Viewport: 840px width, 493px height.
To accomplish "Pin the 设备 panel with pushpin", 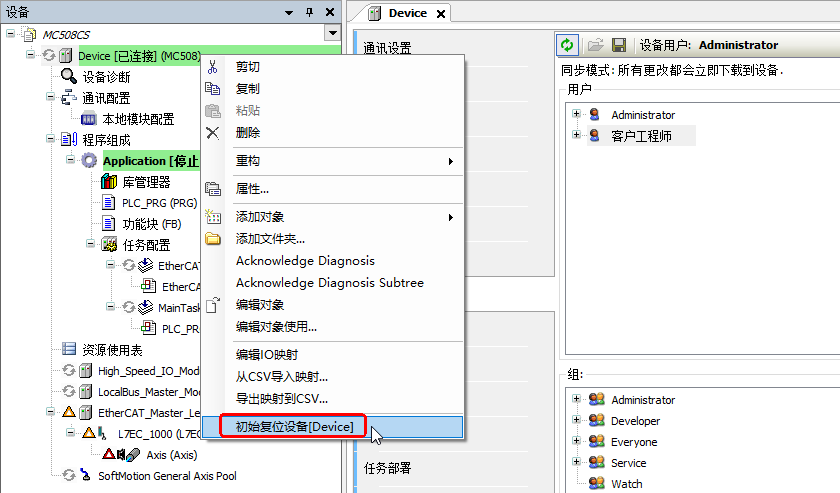I will point(309,12).
